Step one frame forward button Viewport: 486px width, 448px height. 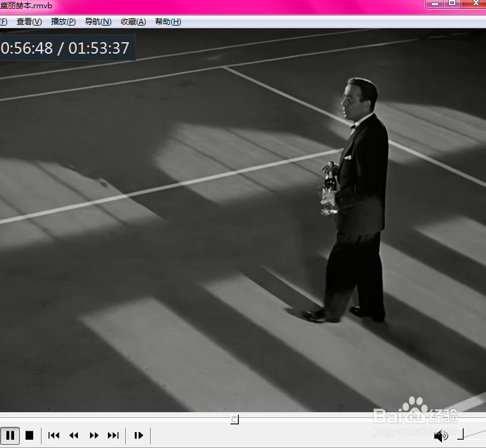pos(138,435)
